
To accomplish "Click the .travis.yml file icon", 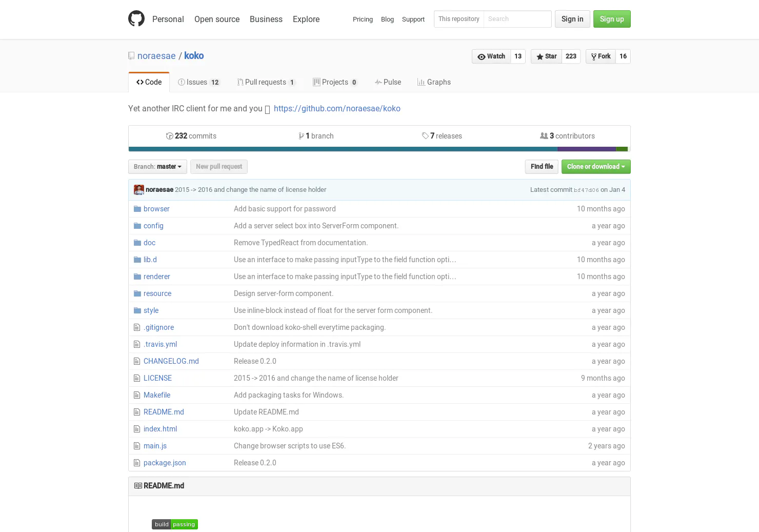I will [x=136, y=344].
